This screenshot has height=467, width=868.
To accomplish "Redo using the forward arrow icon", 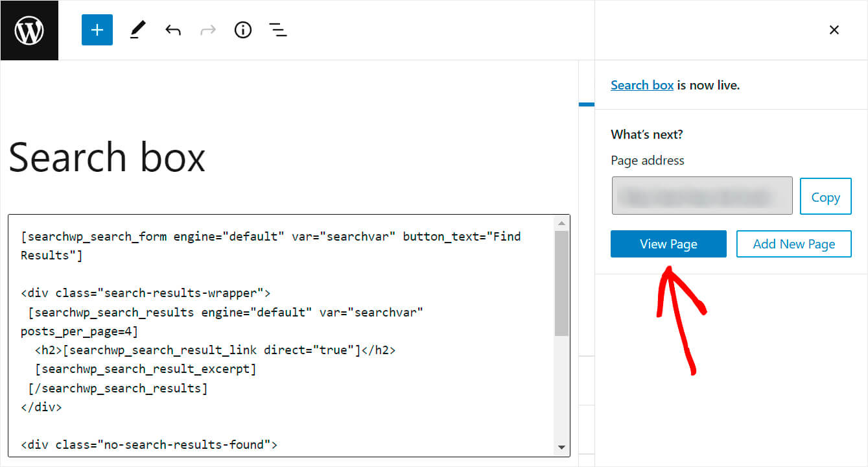I will click(x=207, y=30).
